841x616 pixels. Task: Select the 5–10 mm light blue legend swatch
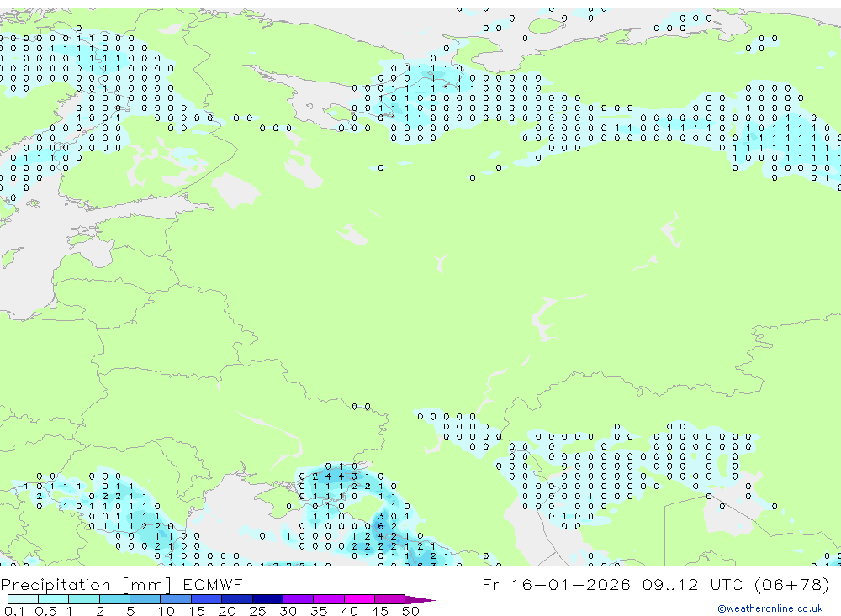145,599
